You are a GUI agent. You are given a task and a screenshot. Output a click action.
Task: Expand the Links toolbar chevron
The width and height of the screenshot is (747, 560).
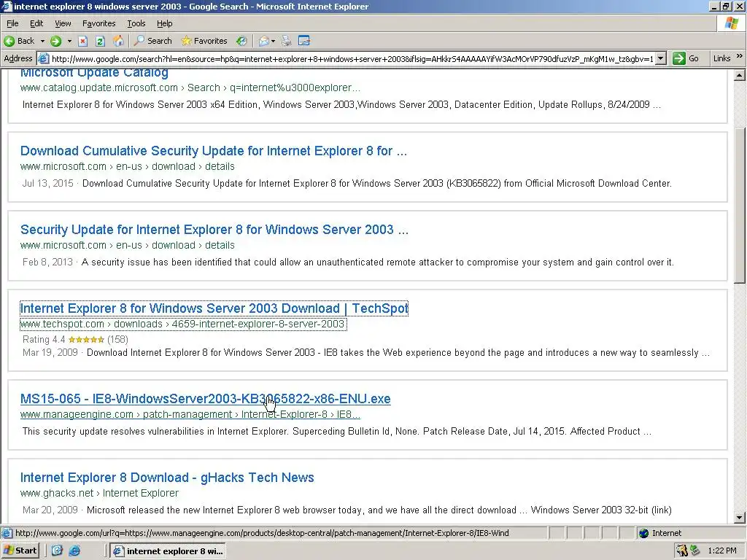pos(740,57)
